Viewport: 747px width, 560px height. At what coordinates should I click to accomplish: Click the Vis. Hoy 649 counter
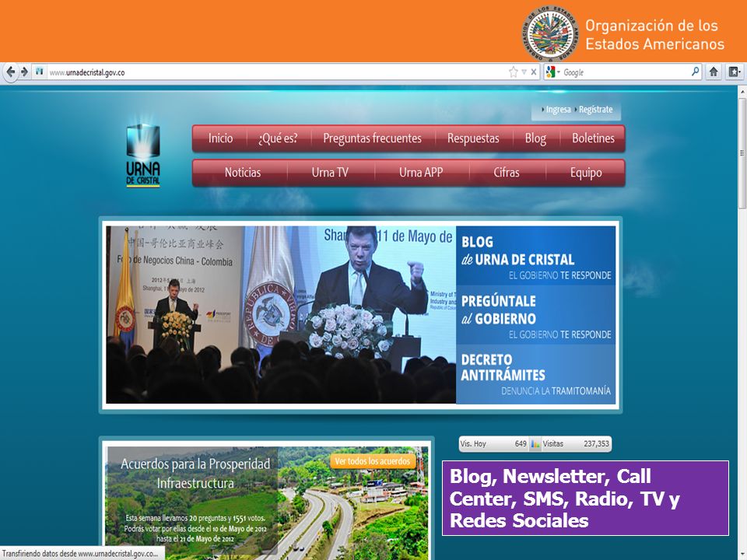point(493,444)
